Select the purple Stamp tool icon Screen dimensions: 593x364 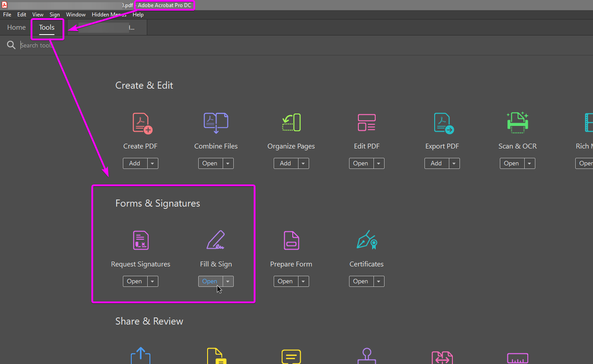367,356
